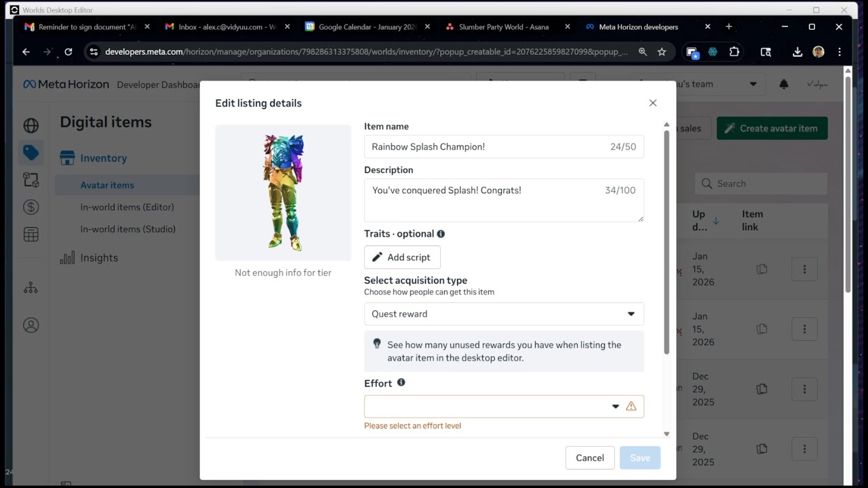
Task: Open the Effort level dropdown
Action: pos(504,407)
